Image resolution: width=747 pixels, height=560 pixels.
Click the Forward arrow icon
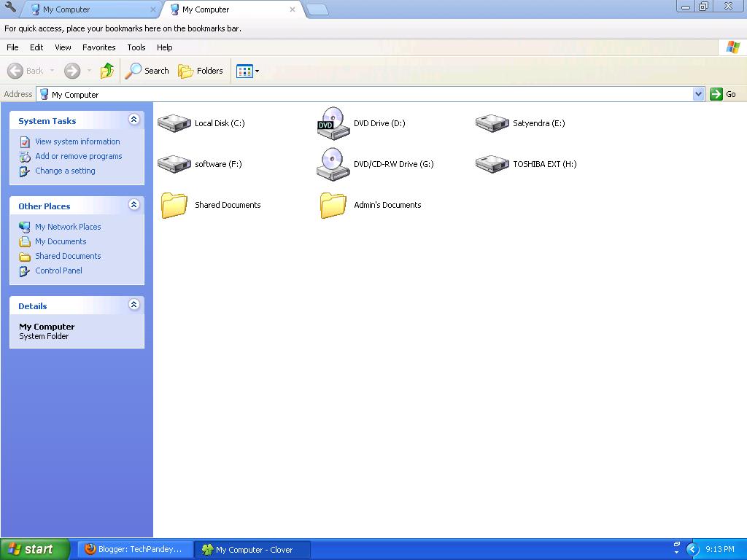(x=72, y=71)
